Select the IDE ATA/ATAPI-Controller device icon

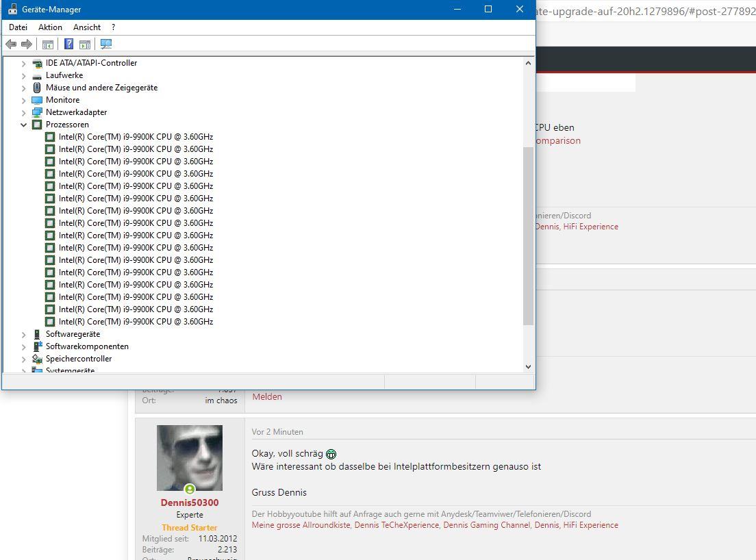37,63
